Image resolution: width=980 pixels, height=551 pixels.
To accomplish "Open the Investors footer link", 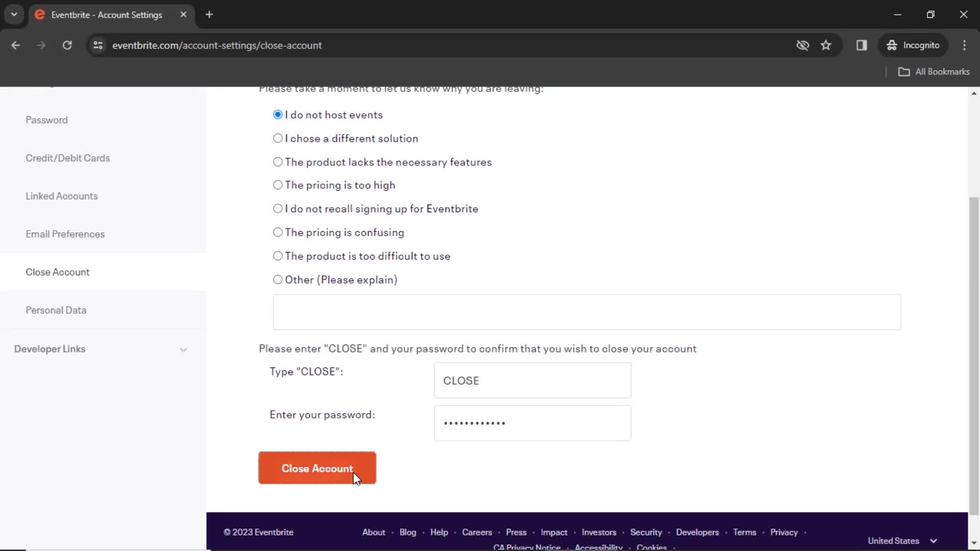I will pos(599,532).
